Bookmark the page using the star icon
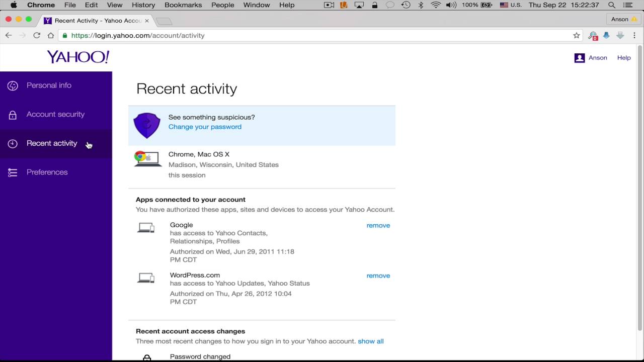Screen dimensions: 644x362 tap(578, 35)
